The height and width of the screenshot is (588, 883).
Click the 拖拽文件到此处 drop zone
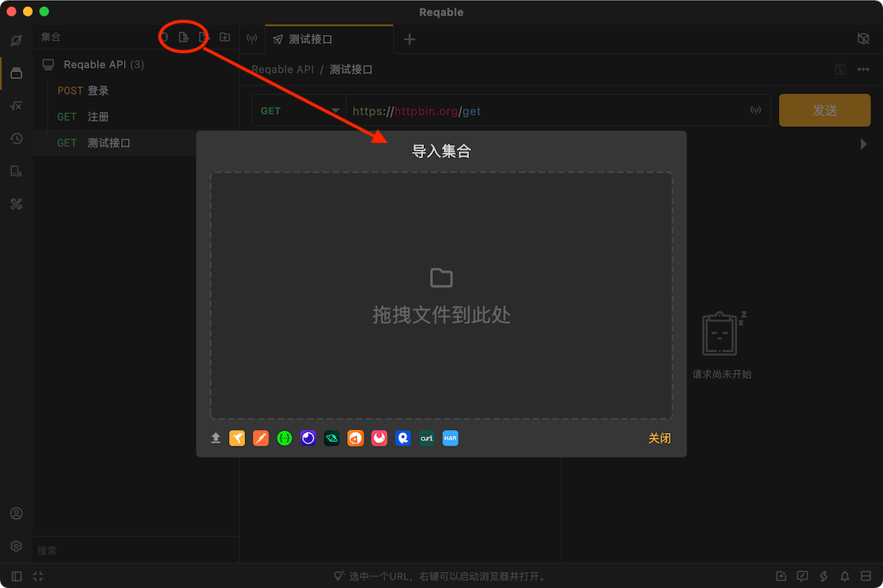pos(441,296)
